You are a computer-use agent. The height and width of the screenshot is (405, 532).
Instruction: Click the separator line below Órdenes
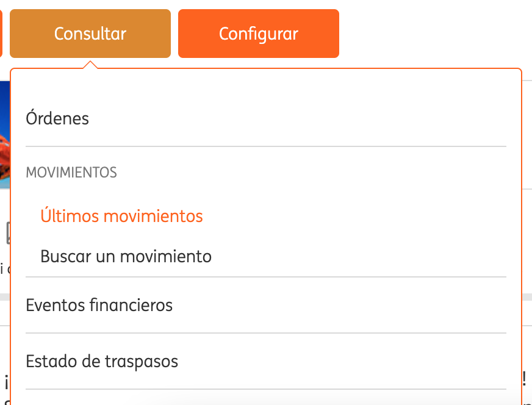click(x=266, y=146)
